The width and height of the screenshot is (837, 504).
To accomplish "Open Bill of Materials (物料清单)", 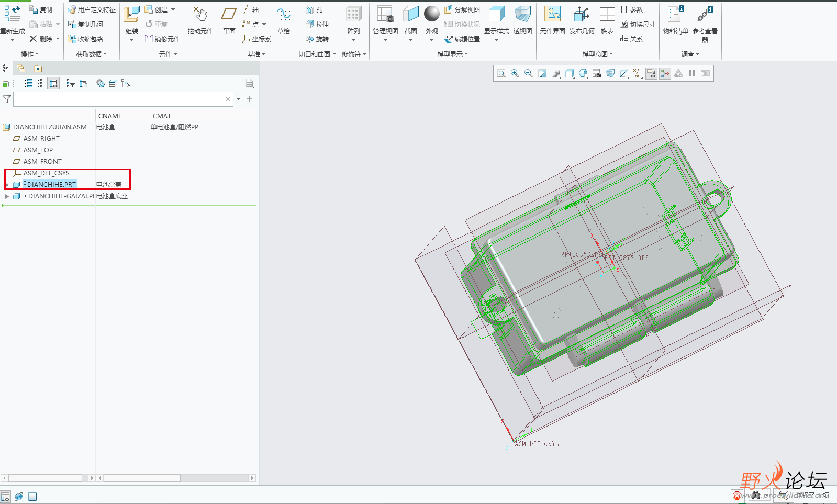I will pyautogui.click(x=676, y=20).
